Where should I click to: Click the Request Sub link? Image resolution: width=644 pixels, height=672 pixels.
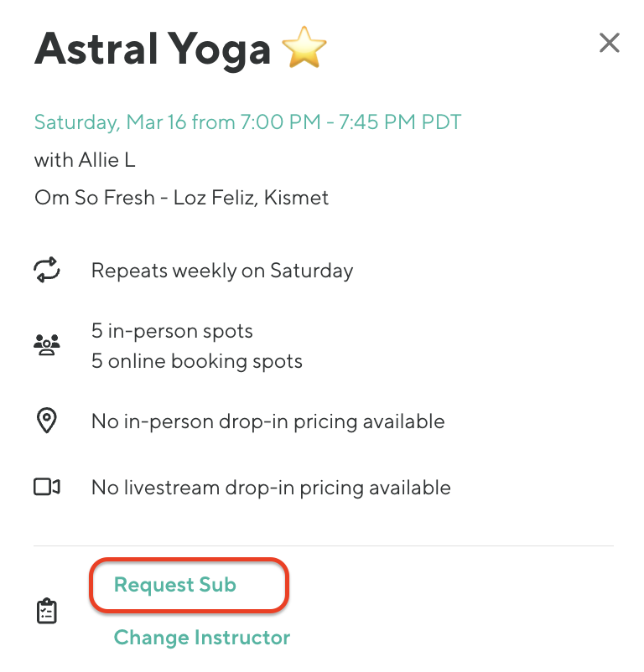[175, 585]
